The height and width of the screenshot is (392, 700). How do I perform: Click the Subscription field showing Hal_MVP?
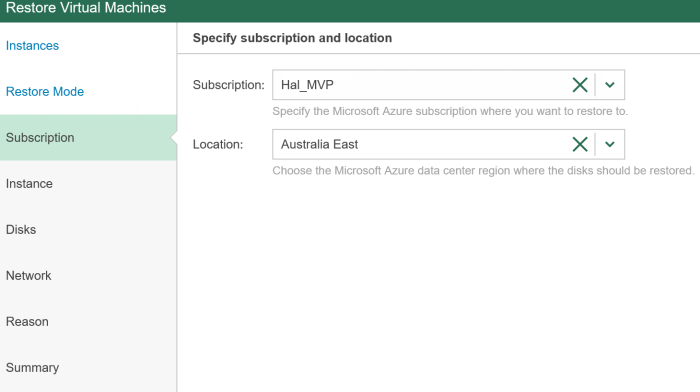point(448,85)
